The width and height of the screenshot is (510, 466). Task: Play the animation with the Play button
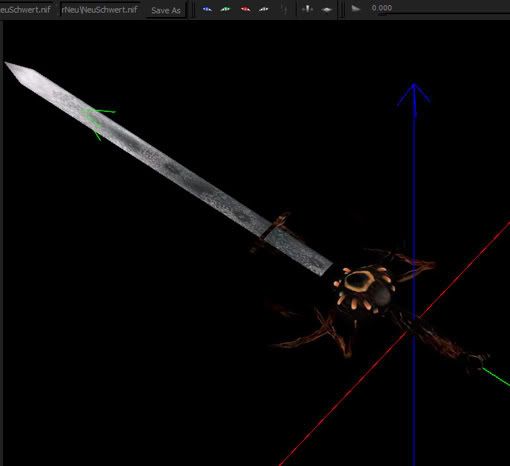click(x=356, y=9)
